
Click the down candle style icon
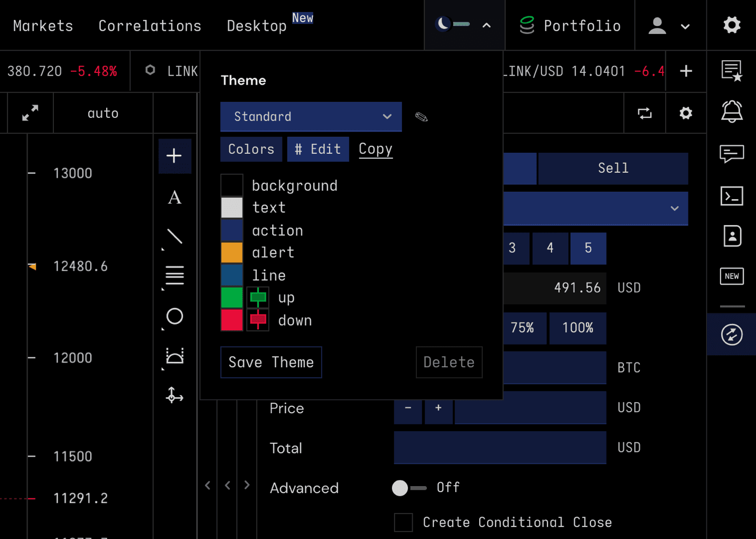[x=258, y=320]
